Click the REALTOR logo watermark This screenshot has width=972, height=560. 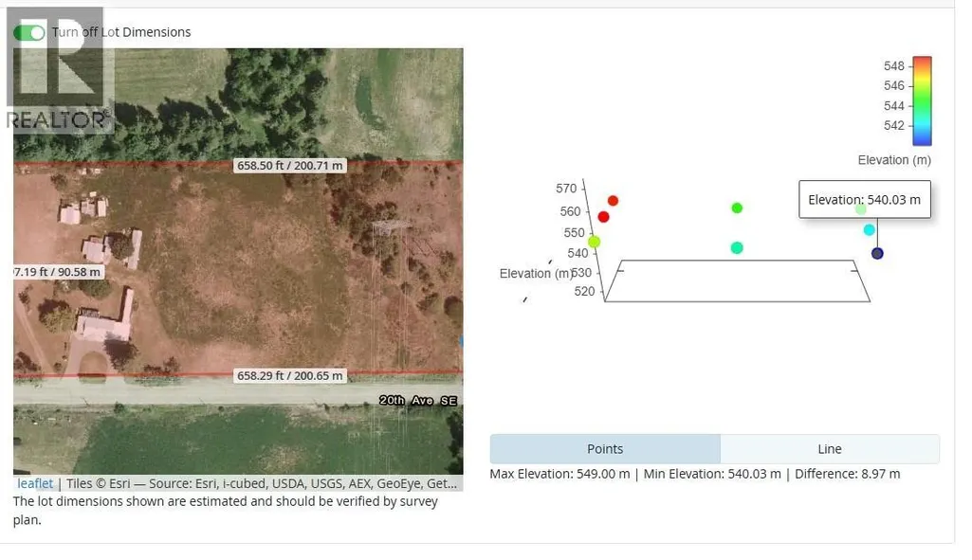pos(60,71)
